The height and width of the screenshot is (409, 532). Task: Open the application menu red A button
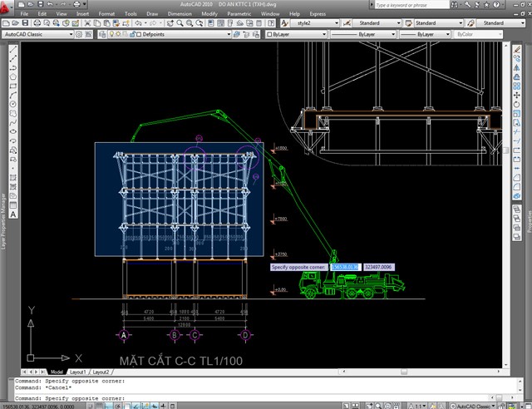(5, 7)
